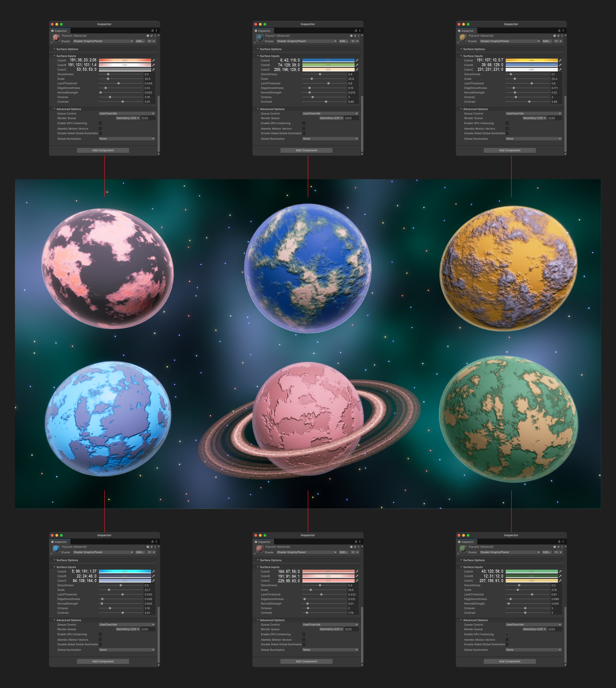
Task: Click ColorB eyedropper in Planet3 inspector
Action: tap(560, 65)
